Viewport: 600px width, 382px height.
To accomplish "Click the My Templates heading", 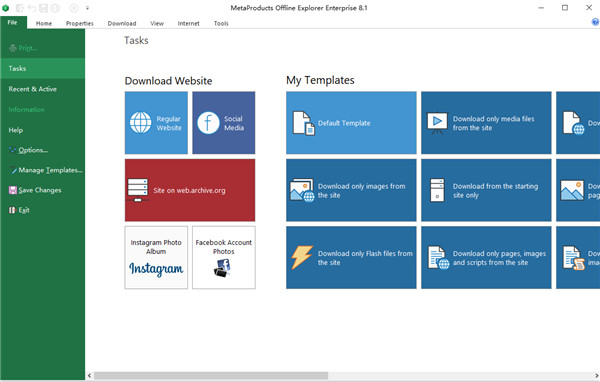I will (320, 80).
